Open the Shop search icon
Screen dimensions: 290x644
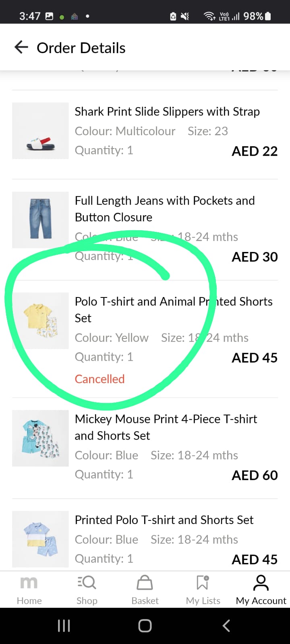87,582
